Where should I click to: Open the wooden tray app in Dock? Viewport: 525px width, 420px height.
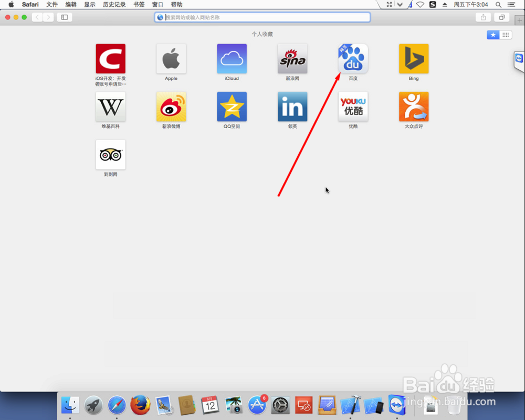327,405
